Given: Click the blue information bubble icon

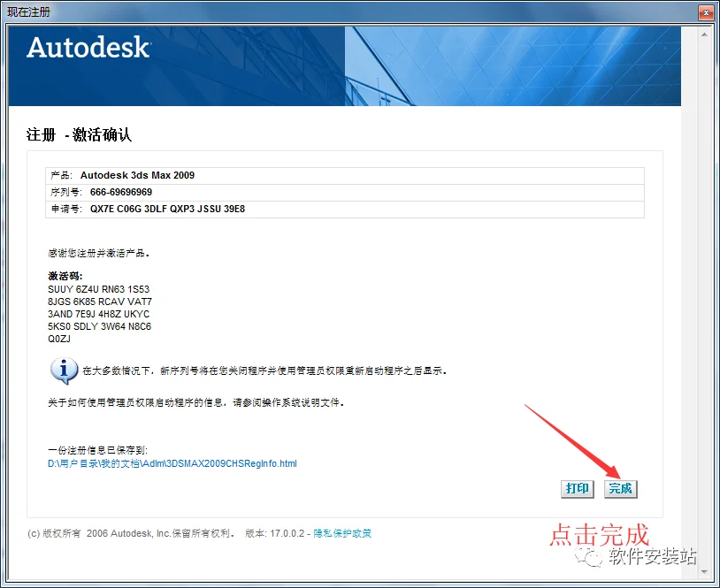Looking at the screenshot, I should click(x=64, y=370).
